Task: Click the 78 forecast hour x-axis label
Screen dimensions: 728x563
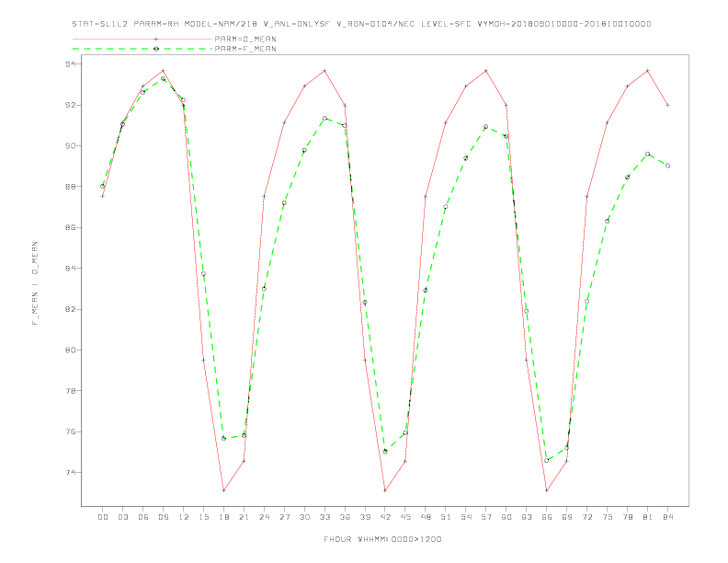Action: point(628,517)
